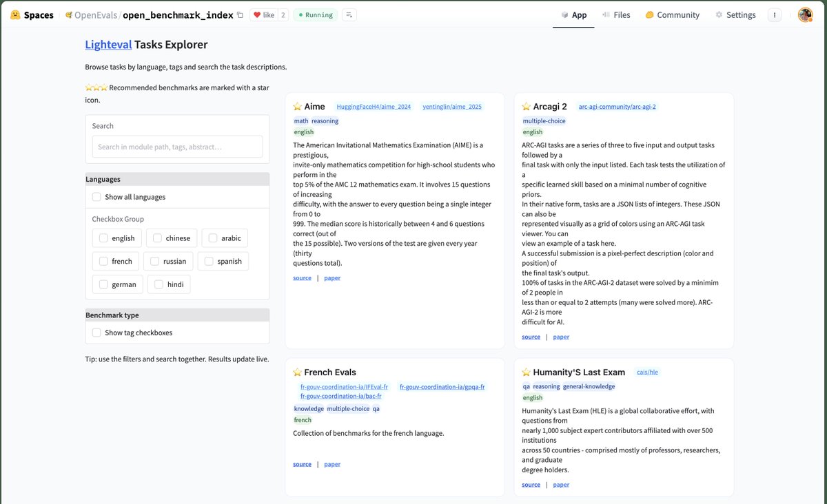Viewport: 827px width, 504px height.
Task: Click the Running status badge
Action: pyautogui.click(x=316, y=14)
